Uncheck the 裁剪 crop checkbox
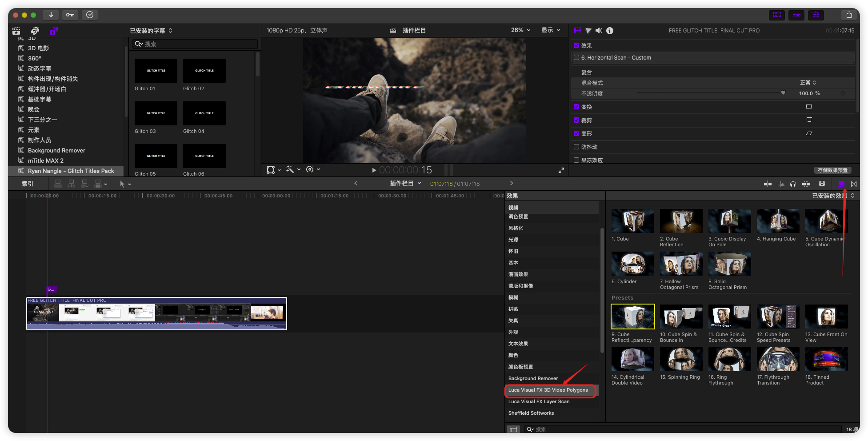Image resolution: width=868 pixels, height=441 pixels. click(x=576, y=120)
